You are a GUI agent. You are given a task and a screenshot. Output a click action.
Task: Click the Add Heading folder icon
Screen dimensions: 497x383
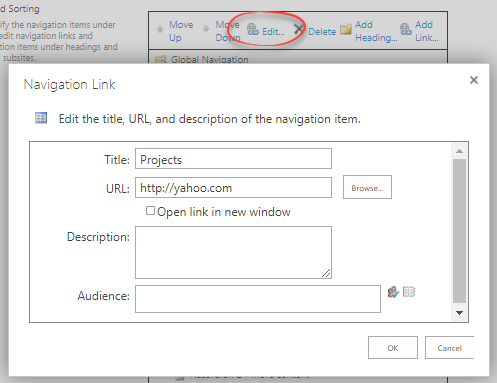pos(346,29)
